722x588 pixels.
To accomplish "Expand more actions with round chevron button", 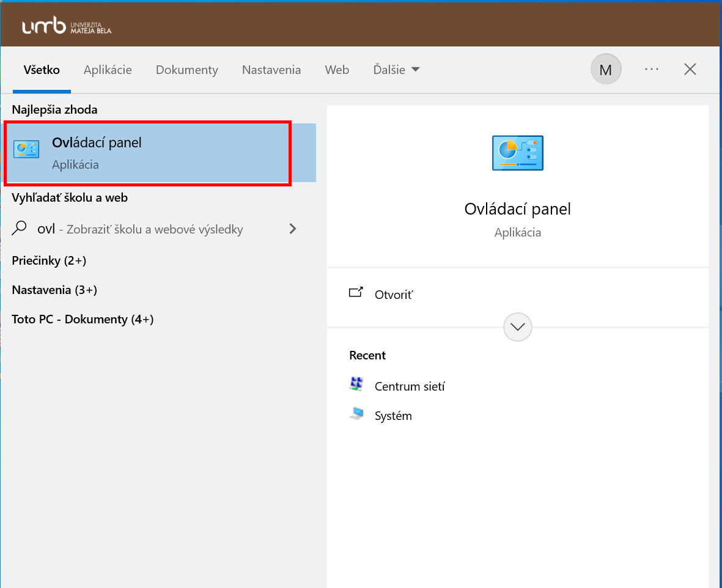I will 518,327.
